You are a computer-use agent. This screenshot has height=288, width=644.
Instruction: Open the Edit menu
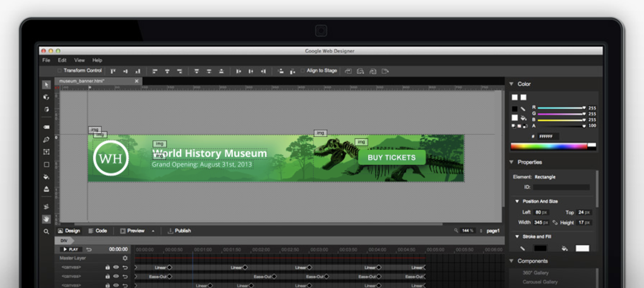coord(62,60)
